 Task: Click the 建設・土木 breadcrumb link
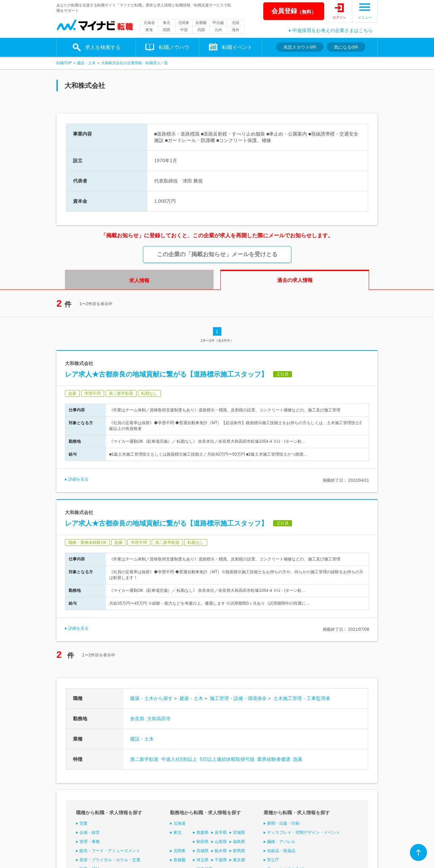click(x=86, y=63)
